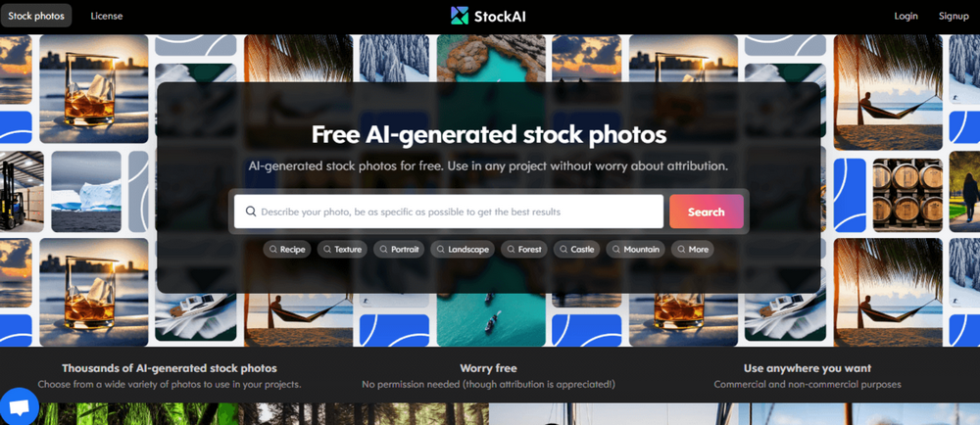Click the StockAI logo icon
The width and height of the screenshot is (980, 425).
coord(460,16)
